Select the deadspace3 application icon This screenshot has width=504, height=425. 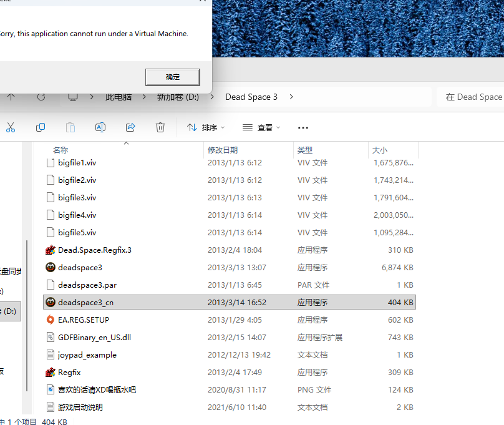[x=51, y=267]
